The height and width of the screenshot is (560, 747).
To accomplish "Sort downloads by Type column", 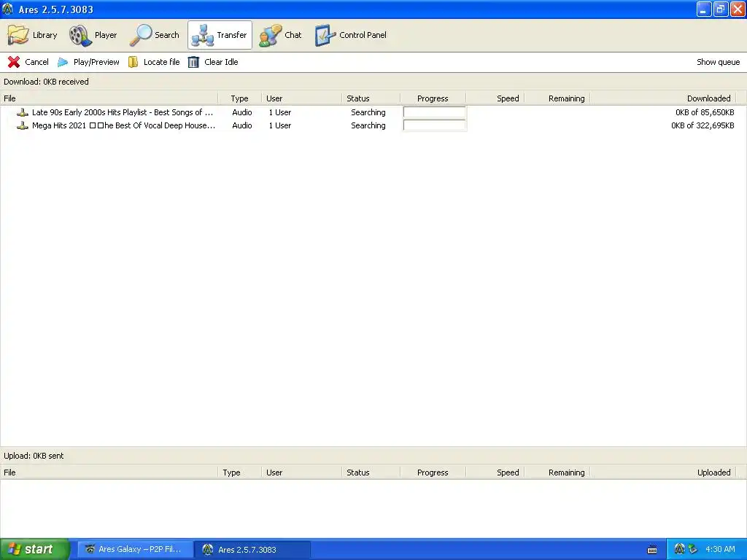I will click(x=239, y=98).
